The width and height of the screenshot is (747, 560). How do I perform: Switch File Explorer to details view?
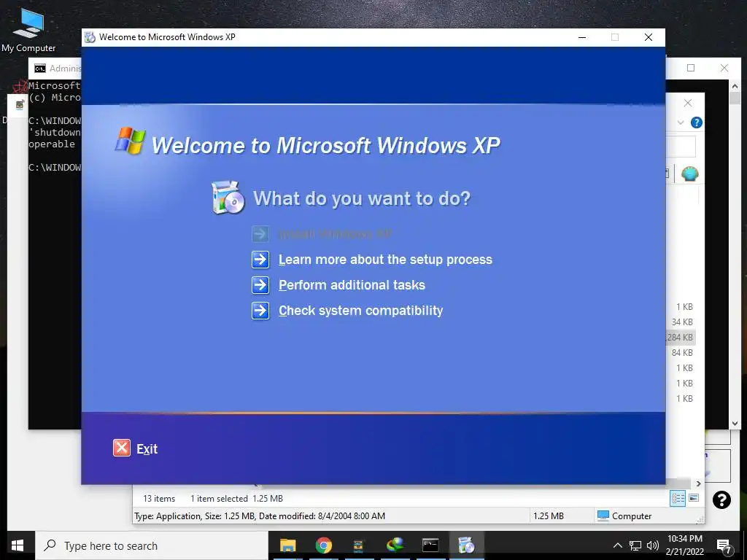pyautogui.click(x=678, y=499)
